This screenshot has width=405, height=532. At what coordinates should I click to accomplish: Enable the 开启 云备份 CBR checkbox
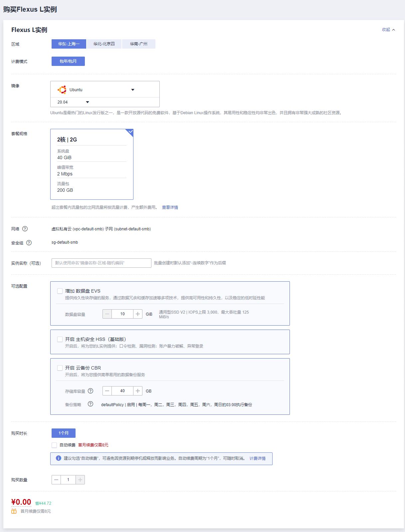pyautogui.click(x=60, y=368)
